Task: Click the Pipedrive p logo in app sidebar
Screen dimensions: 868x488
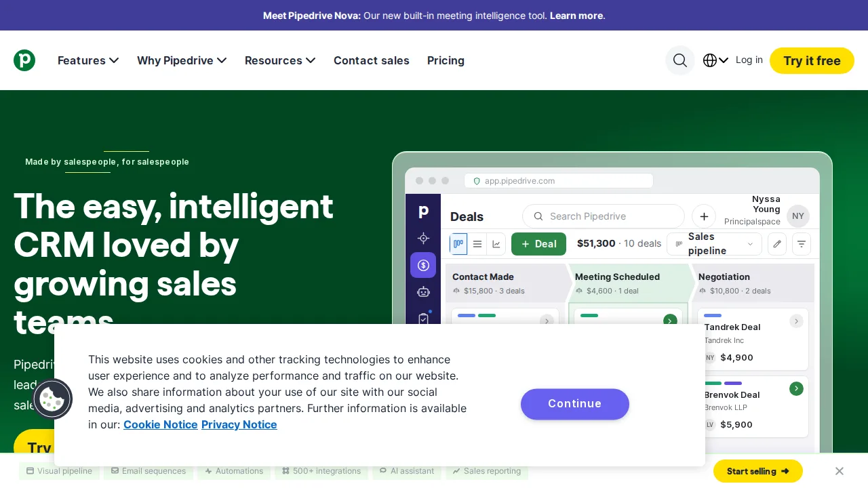Action: pyautogui.click(x=423, y=211)
